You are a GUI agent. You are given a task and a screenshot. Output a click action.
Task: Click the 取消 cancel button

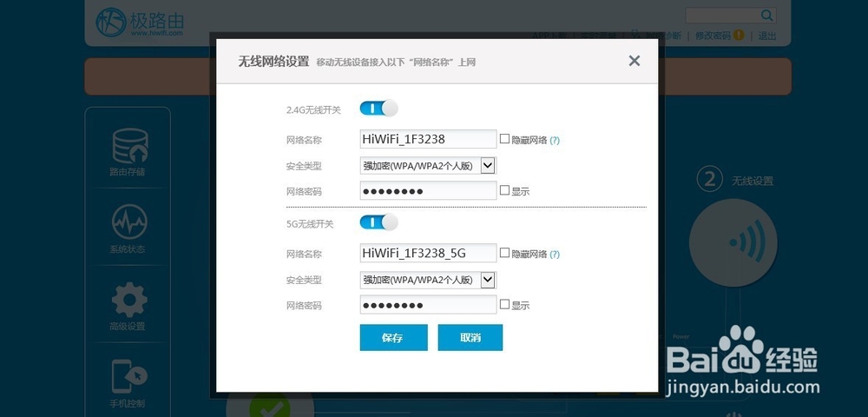point(470,338)
